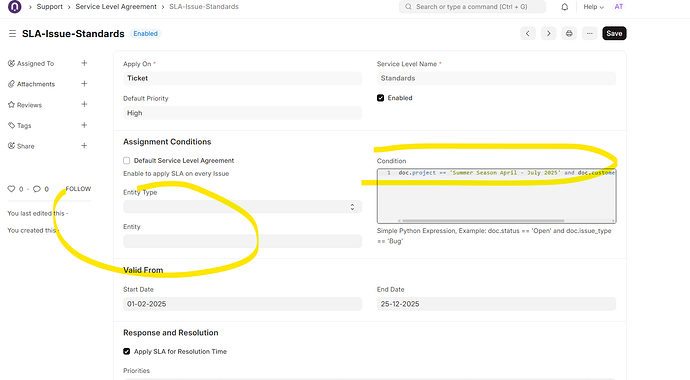Toggle the sidebar hamburger icon
690x380 pixels.
point(12,33)
